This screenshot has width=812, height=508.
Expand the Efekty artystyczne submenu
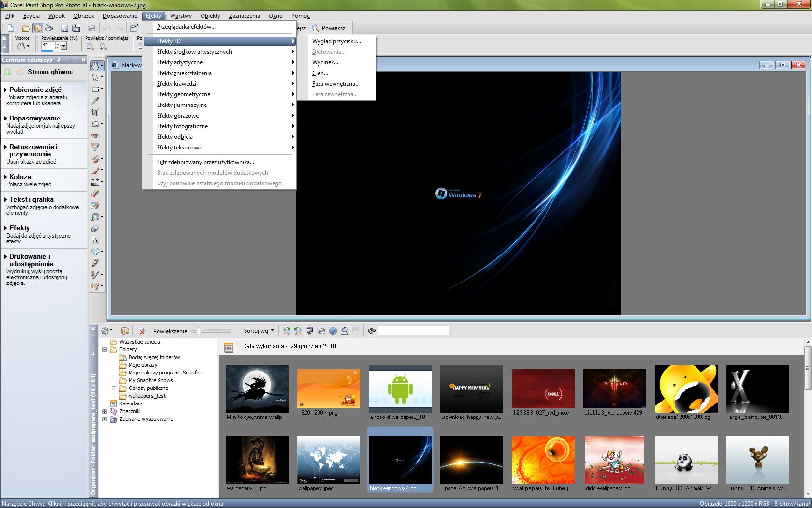[219, 62]
